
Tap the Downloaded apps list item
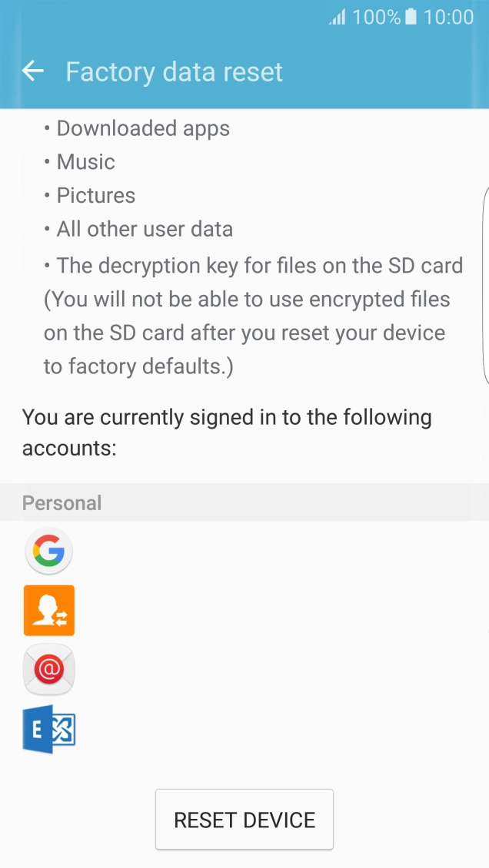143,128
